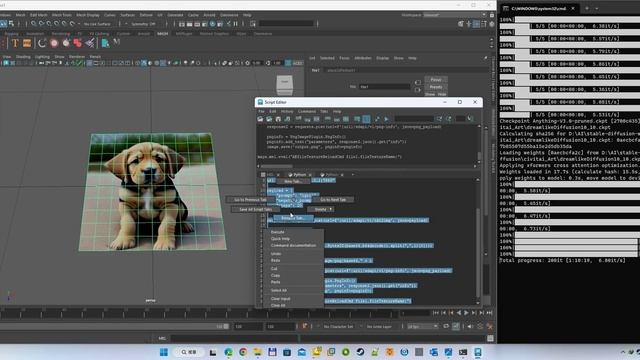
Task: Choose Clear Input in context menu
Action: point(280,299)
